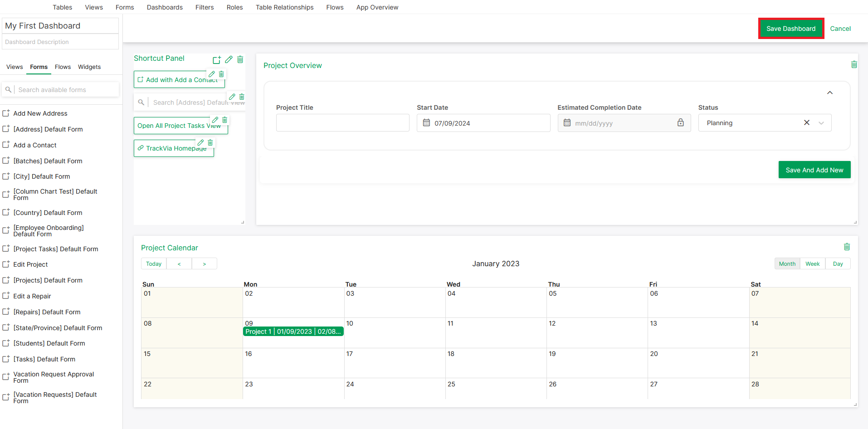Image resolution: width=868 pixels, height=429 pixels.
Task: Click Save And Add New
Action: pos(814,170)
